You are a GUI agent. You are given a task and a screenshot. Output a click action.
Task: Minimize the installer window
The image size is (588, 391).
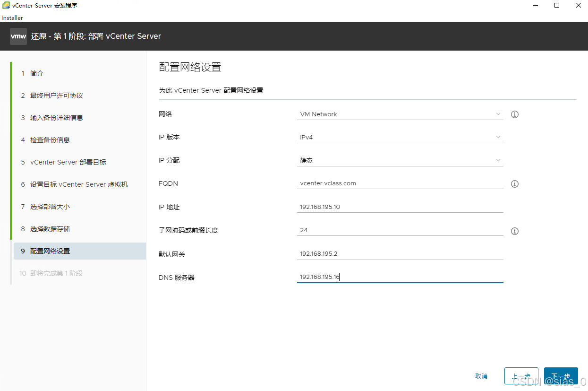pyautogui.click(x=536, y=6)
